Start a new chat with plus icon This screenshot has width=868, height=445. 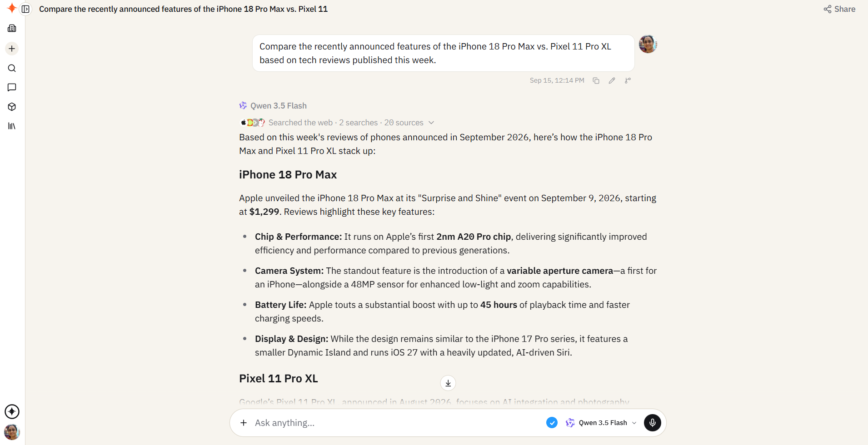pyautogui.click(x=12, y=49)
